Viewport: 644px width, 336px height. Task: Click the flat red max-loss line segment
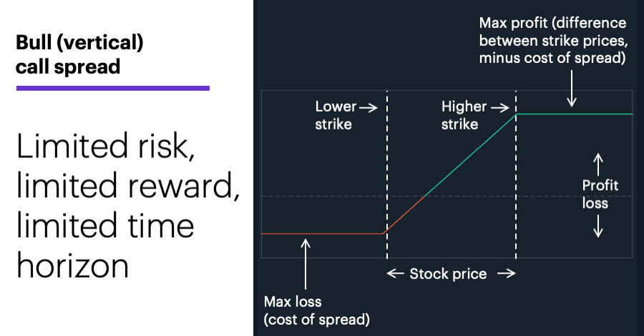323,234
